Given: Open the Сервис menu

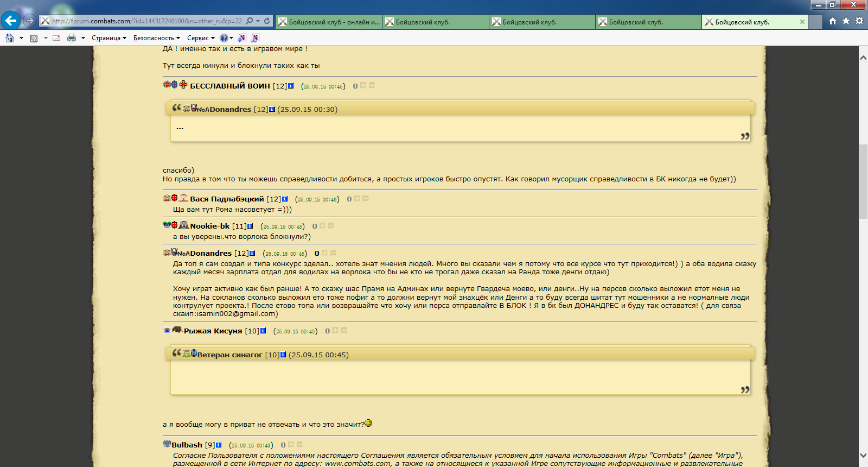Looking at the screenshot, I should coord(201,38).
